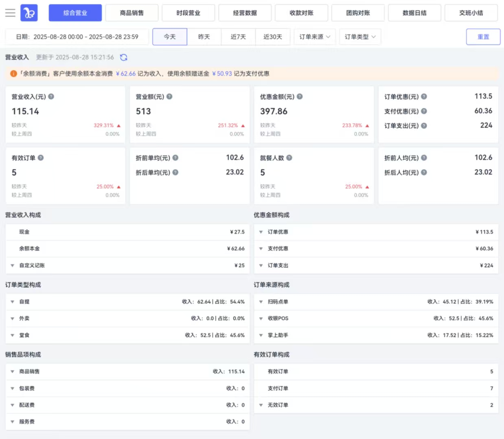Click the blue app logo icon
Viewport: 504px width, 439px height.
tap(29, 13)
